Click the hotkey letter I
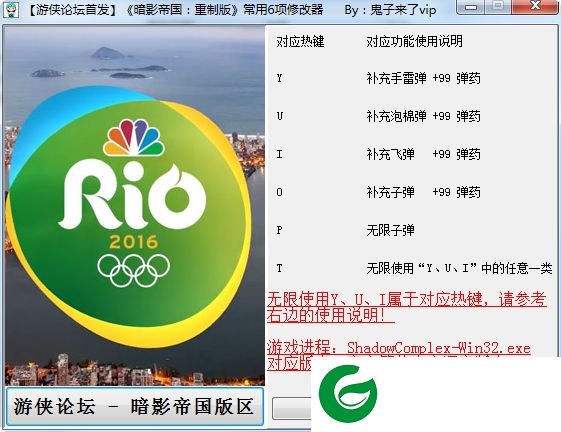The image size is (561, 432). coord(279,154)
